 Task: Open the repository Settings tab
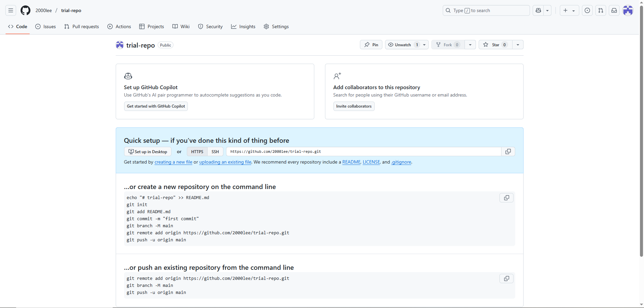pos(276,26)
